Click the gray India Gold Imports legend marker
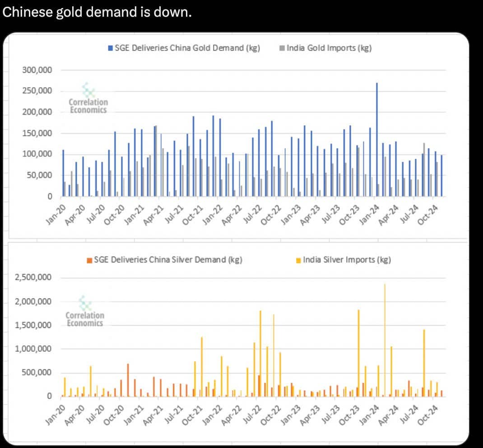This screenshot has height=448, width=483. pyautogui.click(x=282, y=48)
